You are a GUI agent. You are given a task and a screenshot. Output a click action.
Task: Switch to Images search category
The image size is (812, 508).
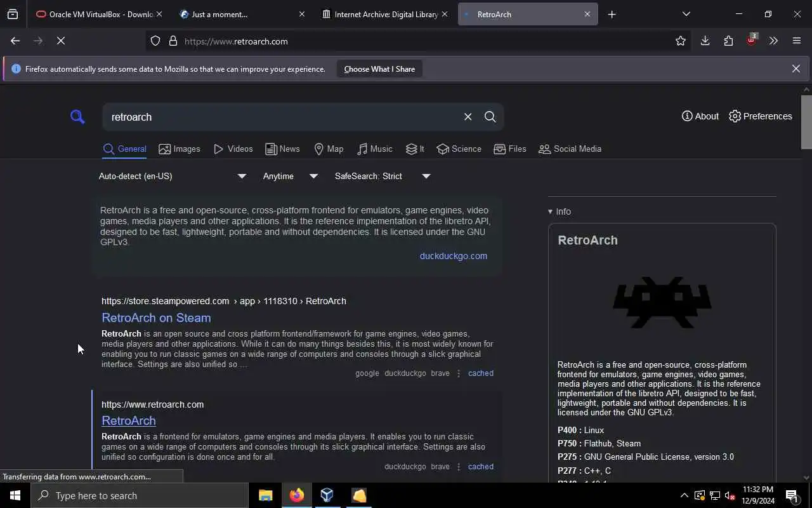pos(180,149)
